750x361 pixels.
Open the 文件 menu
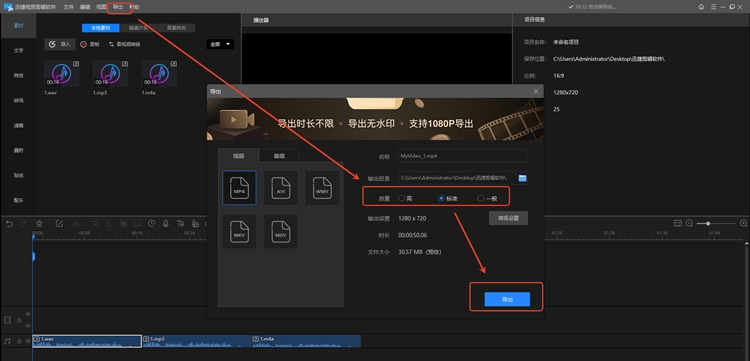pyautogui.click(x=68, y=7)
